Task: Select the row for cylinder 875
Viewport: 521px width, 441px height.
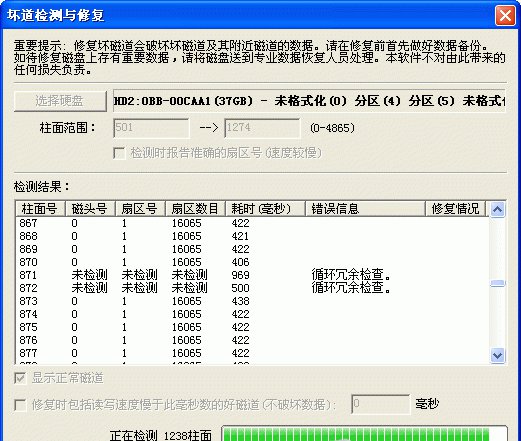Action: tap(252, 327)
